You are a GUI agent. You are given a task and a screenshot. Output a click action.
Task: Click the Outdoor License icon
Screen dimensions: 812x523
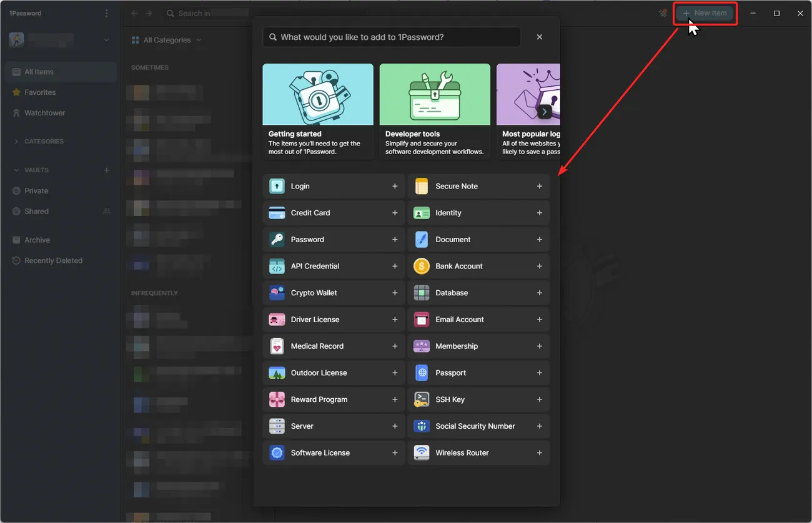click(277, 373)
